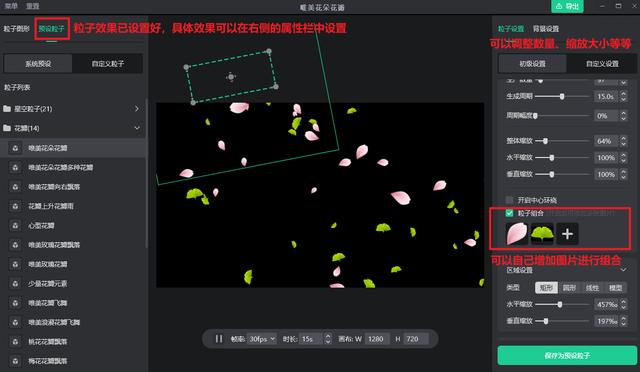The image size is (640, 372).
Task: Click the 星空粒子(21) folder icon
Action: pos(7,109)
